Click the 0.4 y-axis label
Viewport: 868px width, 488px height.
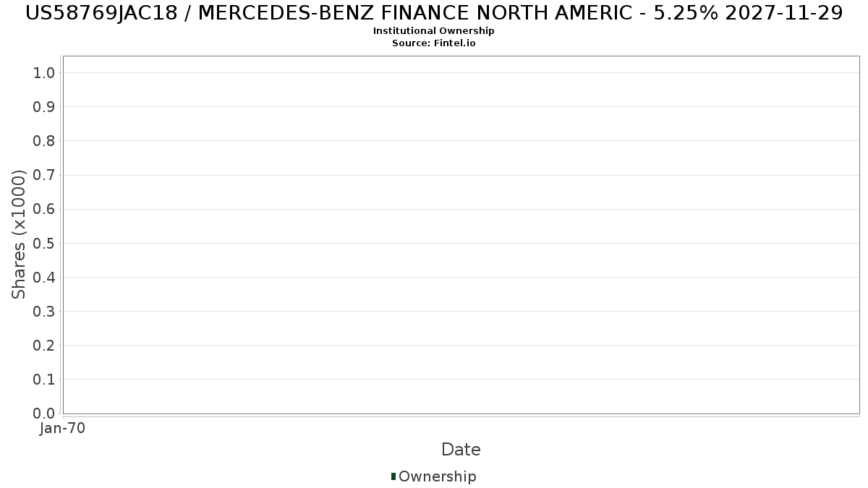pyautogui.click(x=44, y=278)
